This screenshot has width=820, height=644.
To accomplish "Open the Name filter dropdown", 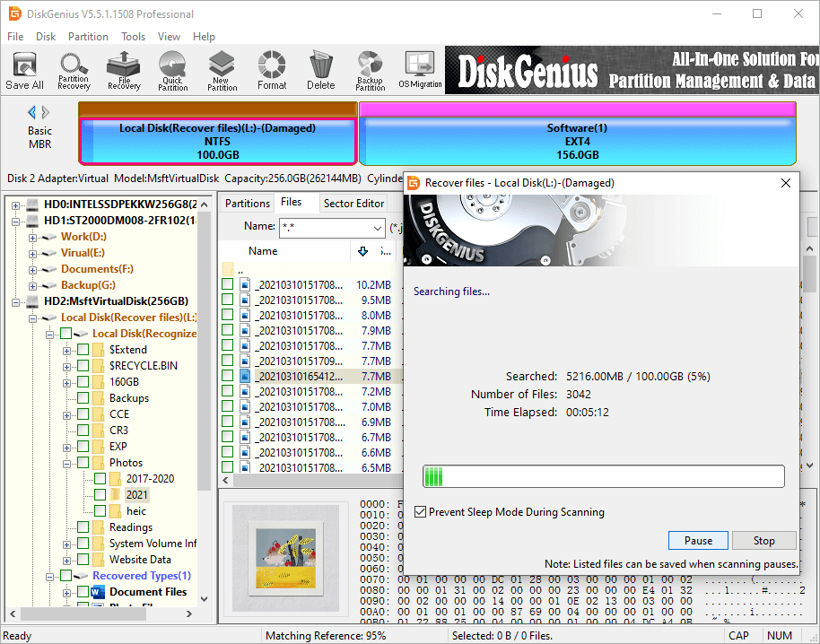I will click(x=377, y=228).
